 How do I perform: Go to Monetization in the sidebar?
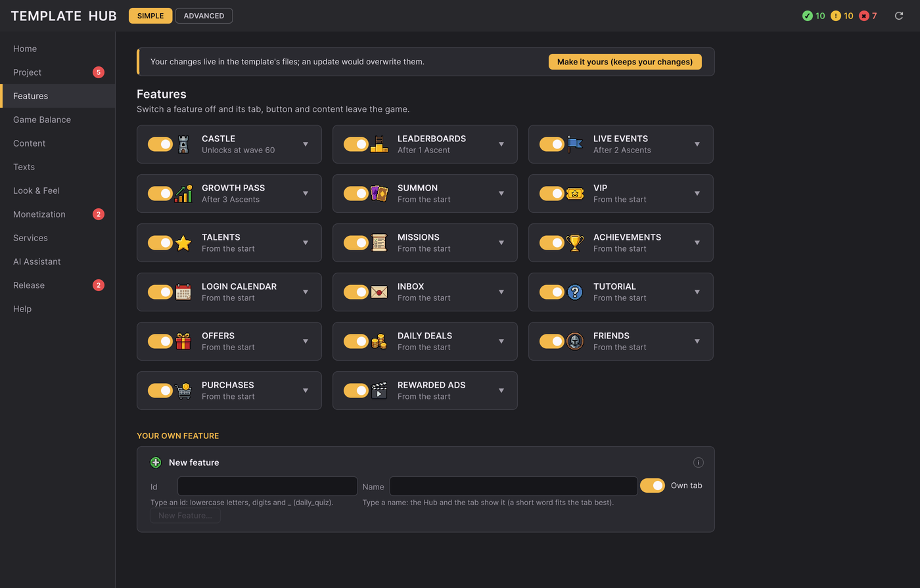coord(58,214)
